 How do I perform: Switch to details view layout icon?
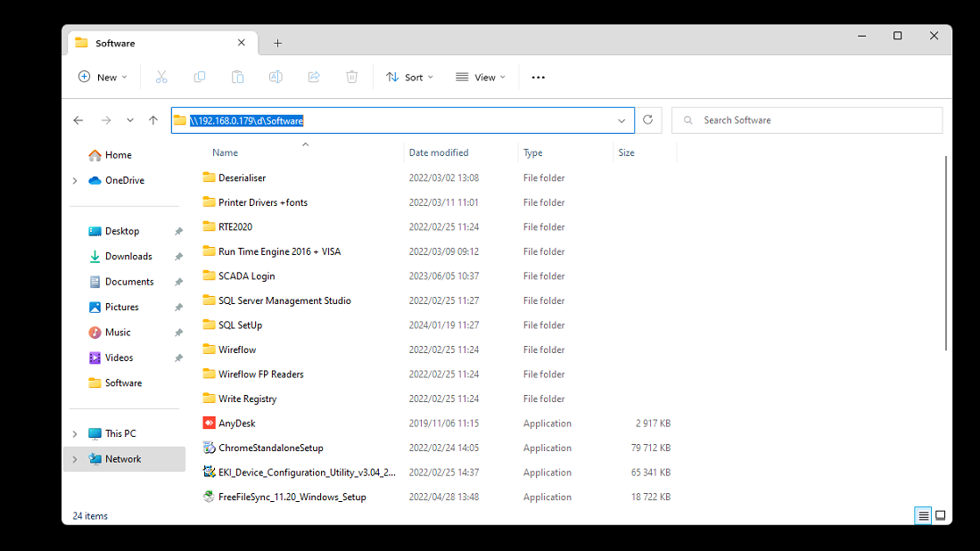coord(923,515)
